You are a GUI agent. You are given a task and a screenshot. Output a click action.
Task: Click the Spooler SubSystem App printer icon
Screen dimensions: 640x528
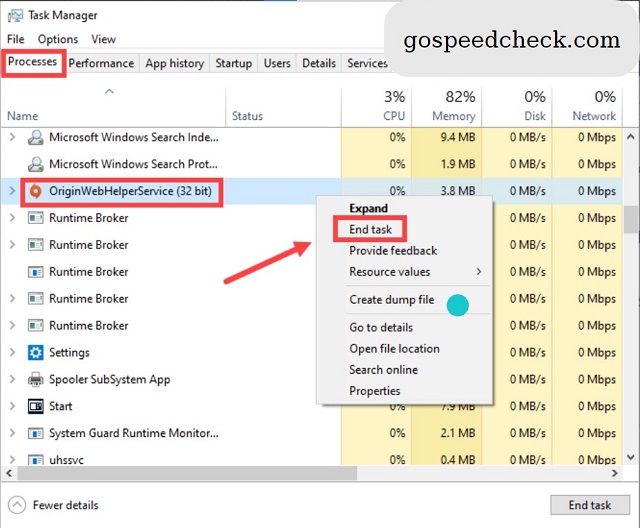pos(36,379)
